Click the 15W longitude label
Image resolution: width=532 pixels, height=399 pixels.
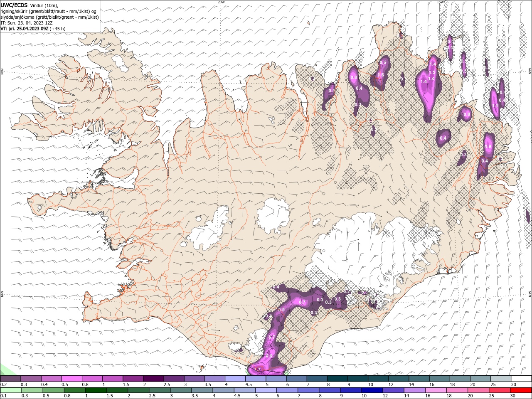[440, 2]
